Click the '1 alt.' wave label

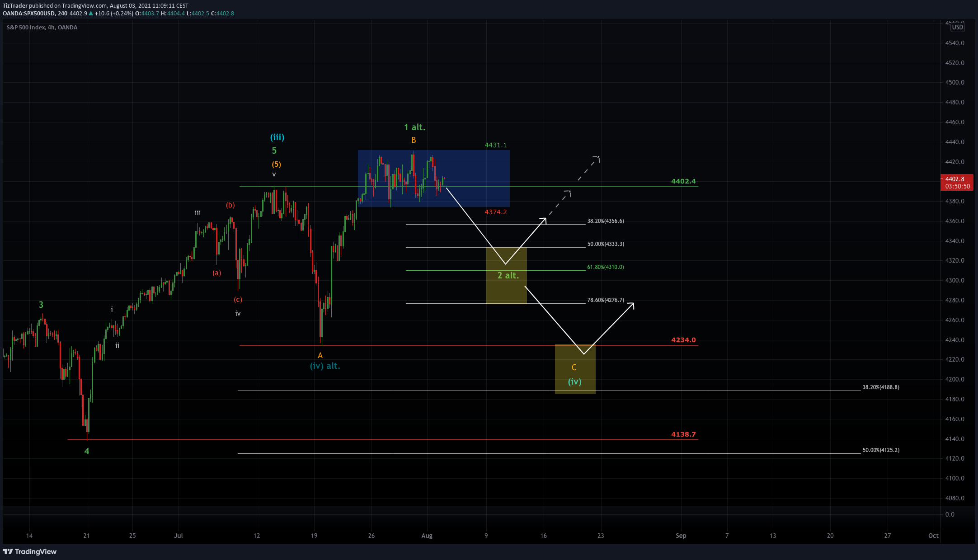(414, 127)
